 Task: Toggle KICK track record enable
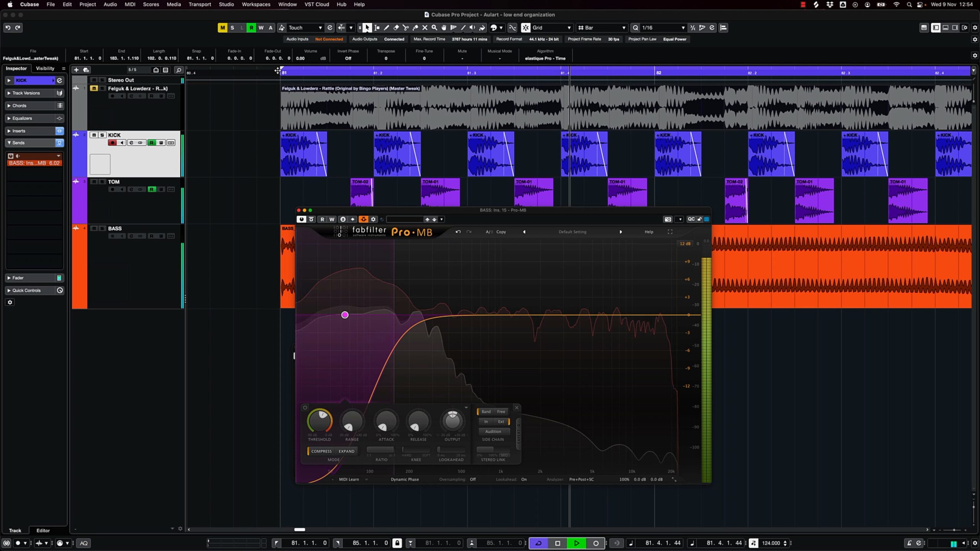112,143
